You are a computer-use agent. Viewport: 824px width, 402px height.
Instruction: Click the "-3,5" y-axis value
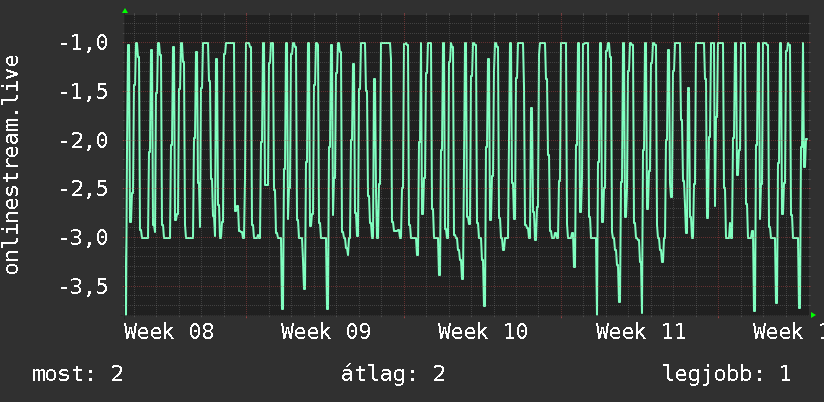[84, 287]
